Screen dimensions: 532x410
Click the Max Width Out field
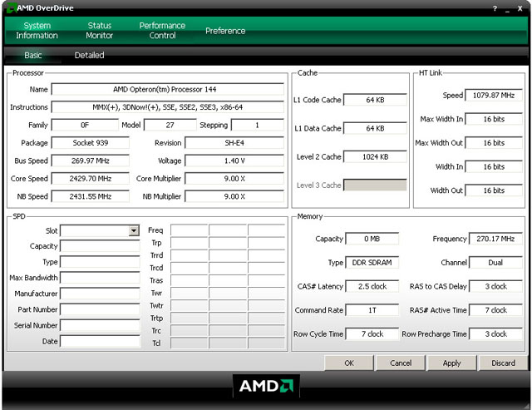tap(494, 143)
